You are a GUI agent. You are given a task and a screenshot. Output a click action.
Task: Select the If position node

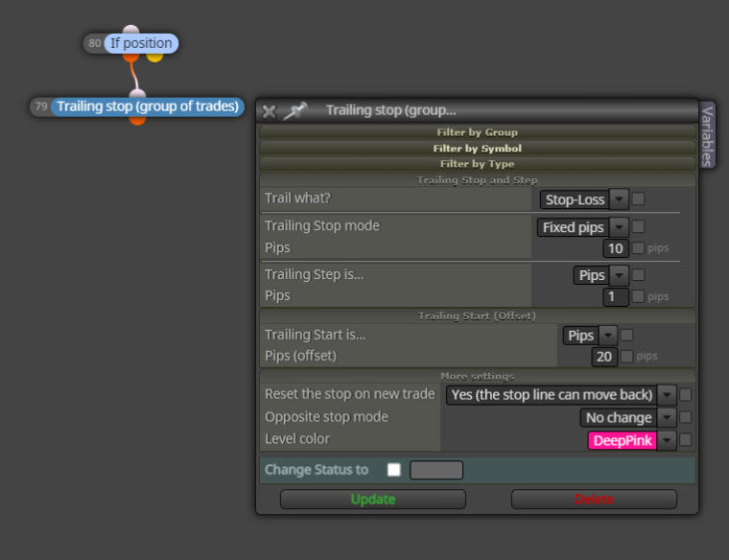point(141,43)
